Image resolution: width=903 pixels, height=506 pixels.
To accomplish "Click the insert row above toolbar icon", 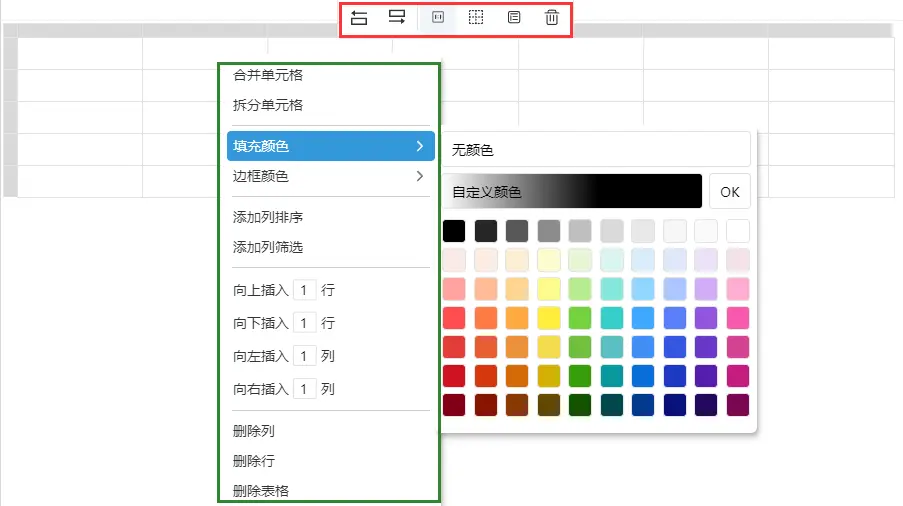I will click(360, 18).
